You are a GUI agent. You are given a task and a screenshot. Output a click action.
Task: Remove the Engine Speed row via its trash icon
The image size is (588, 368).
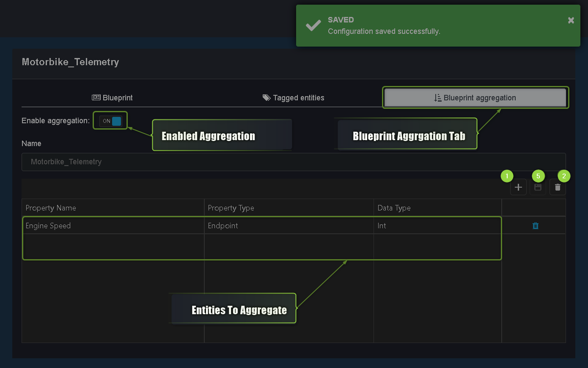tap(535, 226)
